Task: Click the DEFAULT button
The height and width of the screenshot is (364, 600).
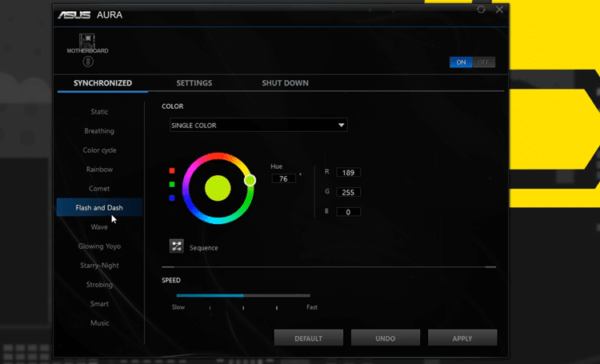Action: click(309, 338)
